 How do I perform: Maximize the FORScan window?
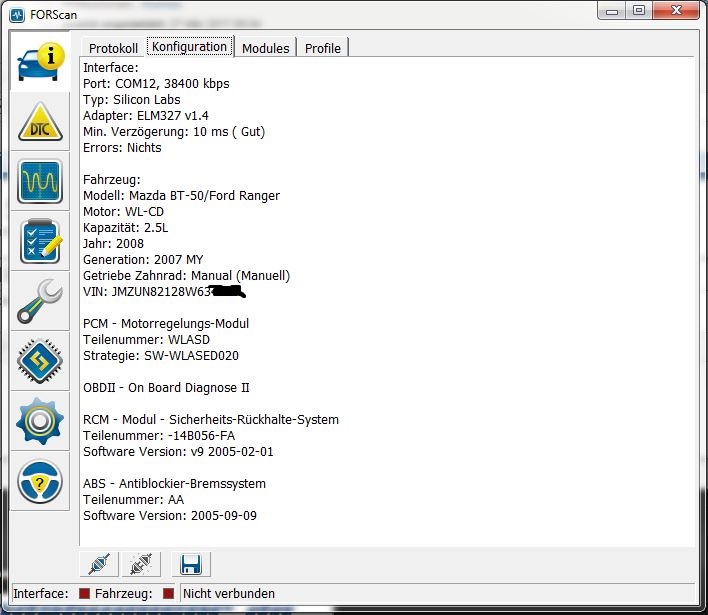pyautogui.click(x=639, y=11)
